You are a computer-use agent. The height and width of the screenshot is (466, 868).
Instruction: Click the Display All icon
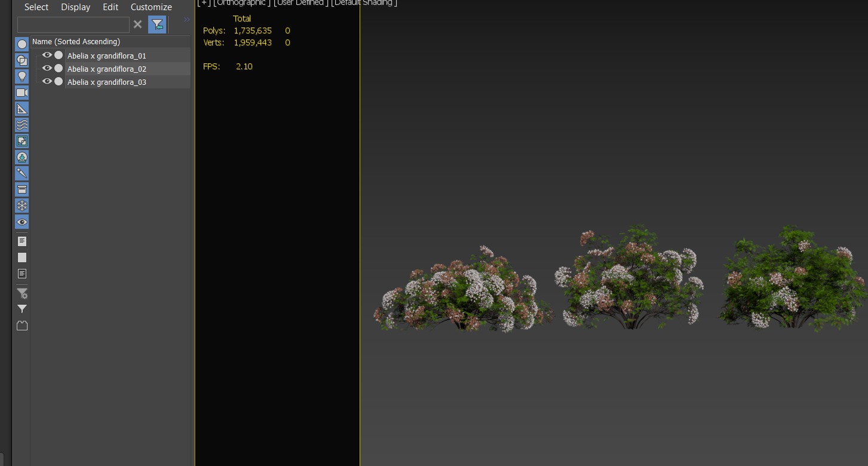[x=22, y=241]
